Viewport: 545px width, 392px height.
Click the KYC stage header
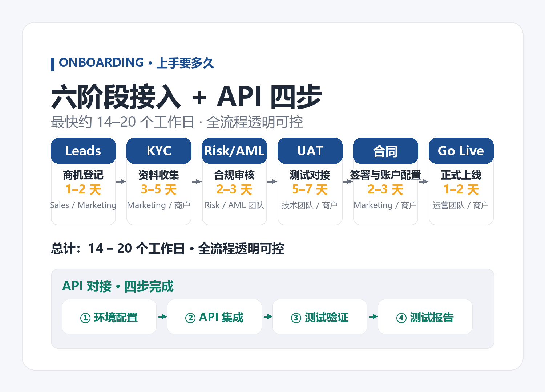click(159, 151)
